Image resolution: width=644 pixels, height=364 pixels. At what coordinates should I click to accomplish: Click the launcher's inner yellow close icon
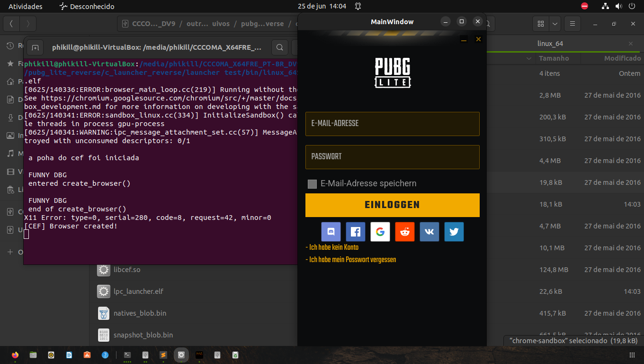pyautogui.click(x=478, y=39)
